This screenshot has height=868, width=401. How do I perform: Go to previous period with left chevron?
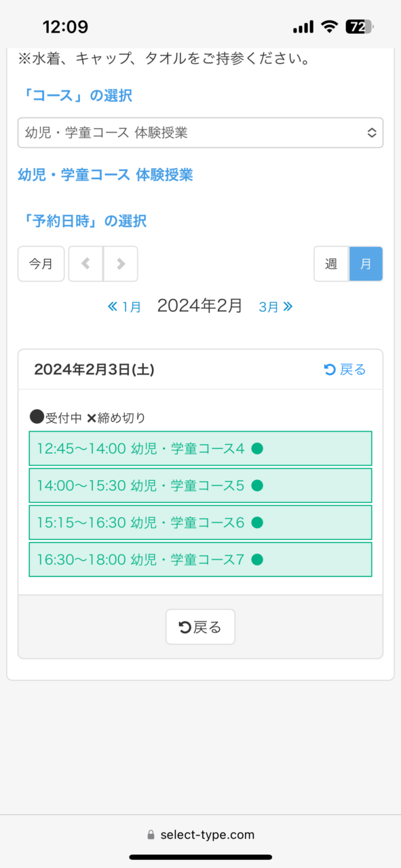click(86, 264)
